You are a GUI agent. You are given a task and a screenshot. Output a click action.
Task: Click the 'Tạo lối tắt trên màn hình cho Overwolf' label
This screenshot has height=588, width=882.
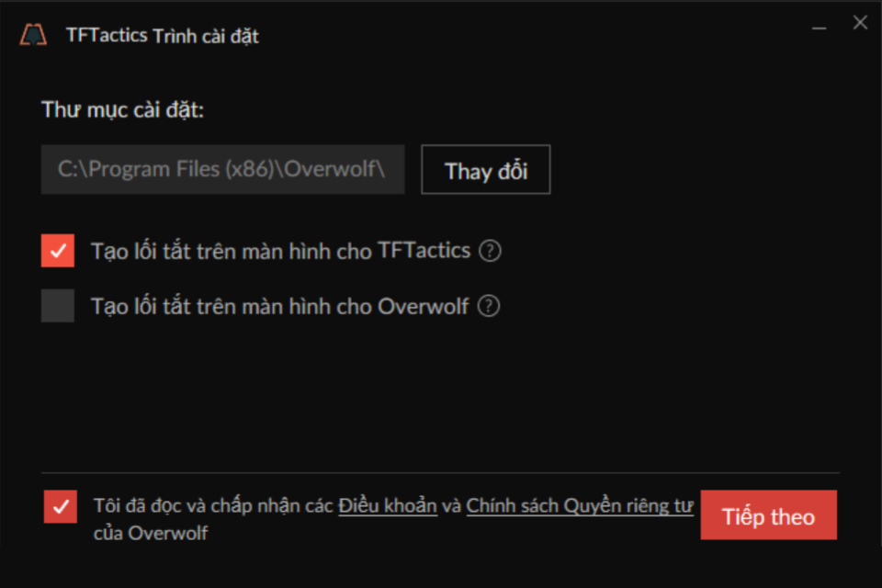click(x=279, y=306)
